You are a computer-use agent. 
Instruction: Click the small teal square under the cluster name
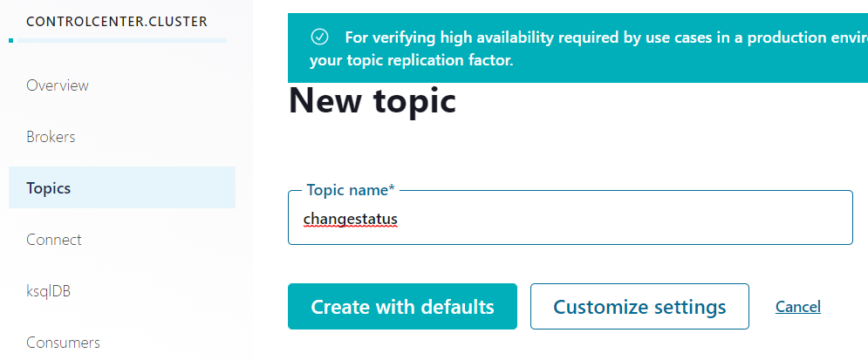[x=11, y=40]
